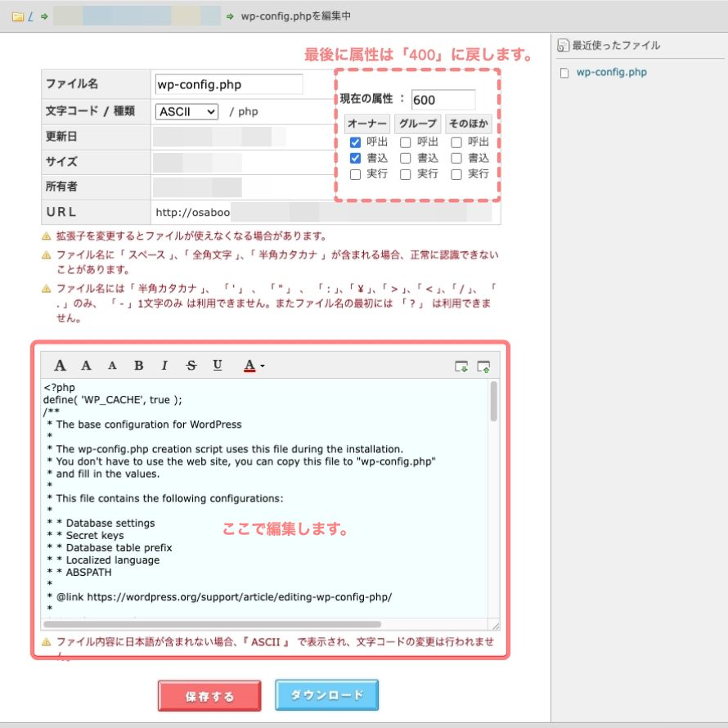Uncheck owner 書込 (write) permission
Screen dimensions: 728x728
click(355, 159)
